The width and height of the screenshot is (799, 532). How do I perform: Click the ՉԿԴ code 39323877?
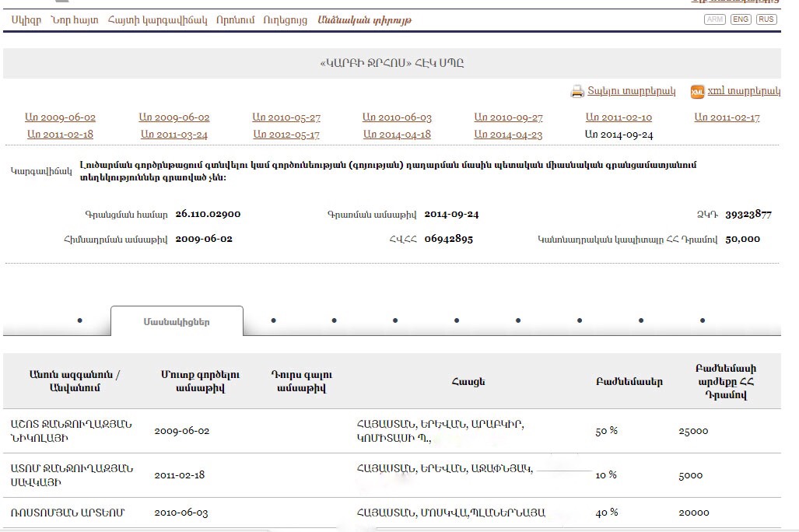pyautogui.click(x=748, y=214)
